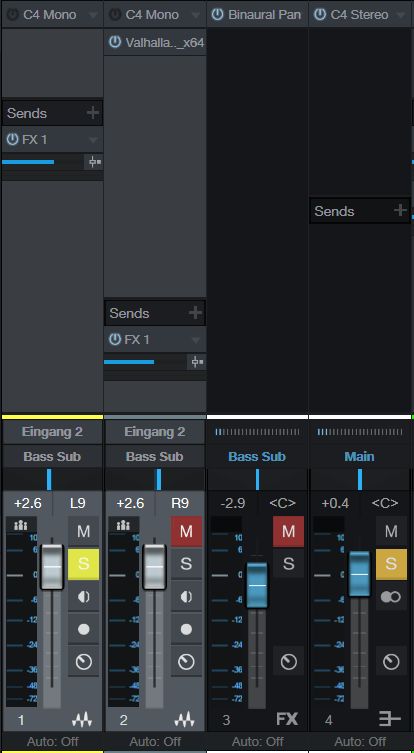Open C4 Mono dropdown on channel 2

(x=196, y=15)
